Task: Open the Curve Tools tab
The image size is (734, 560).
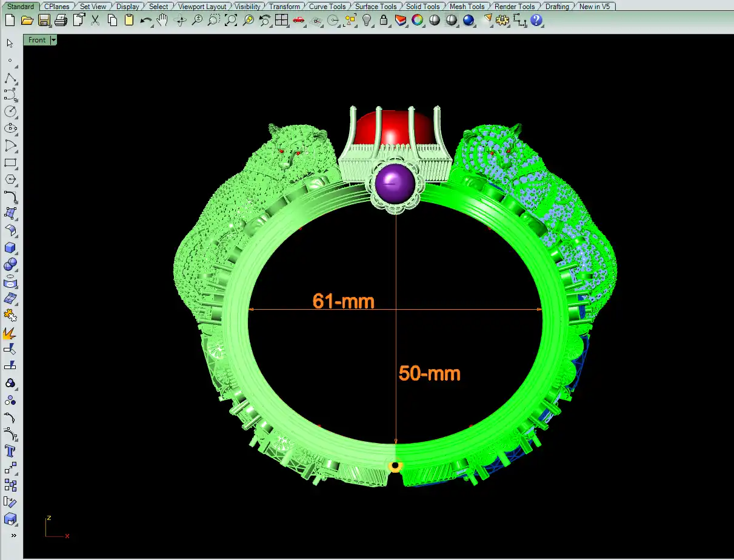Action: (327, 7)
